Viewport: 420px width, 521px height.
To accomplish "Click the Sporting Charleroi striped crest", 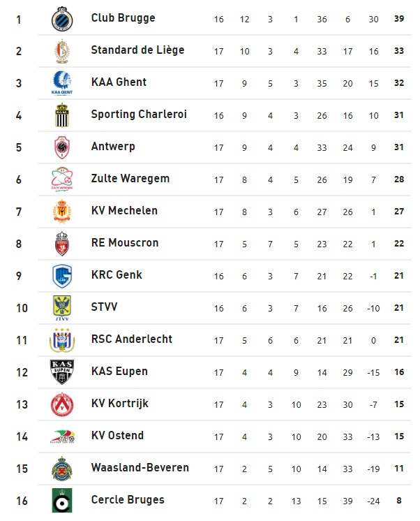I will click(62, 115).
